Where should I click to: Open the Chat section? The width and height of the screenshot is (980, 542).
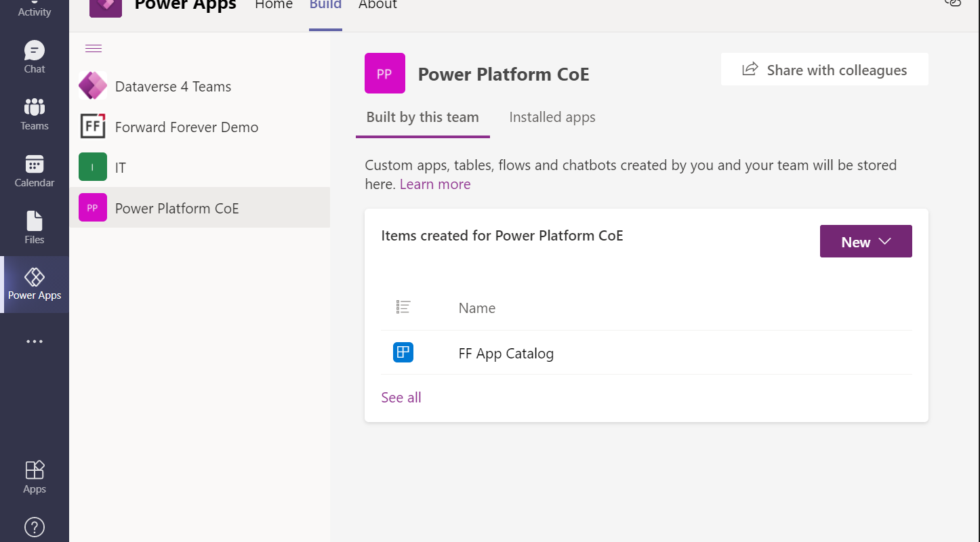pyautogui.click(x=35, y=57)
